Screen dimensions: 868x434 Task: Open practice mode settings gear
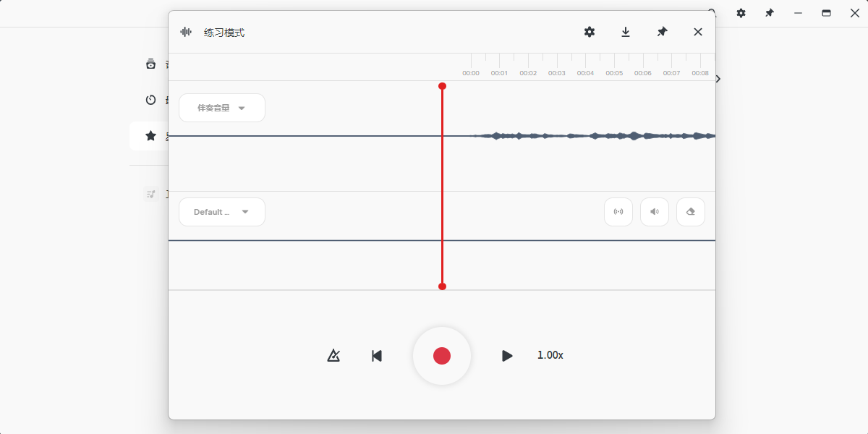click(590, 32)
